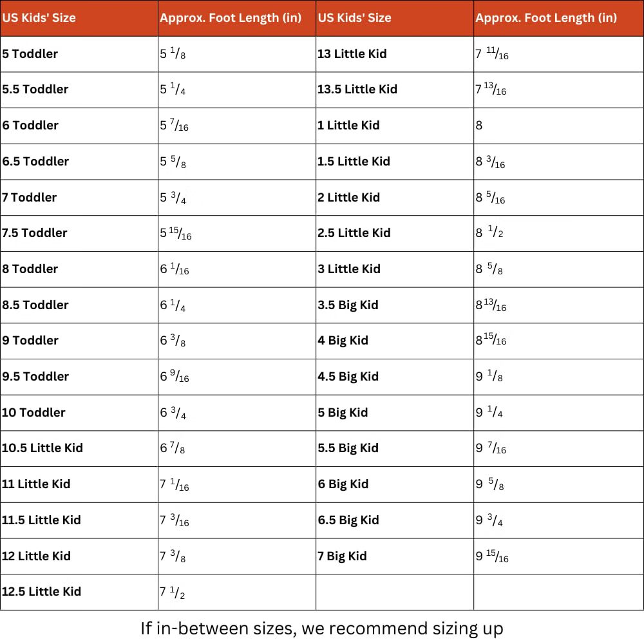Select the '3.5 Big Kid' size cell

click(348, 305)
